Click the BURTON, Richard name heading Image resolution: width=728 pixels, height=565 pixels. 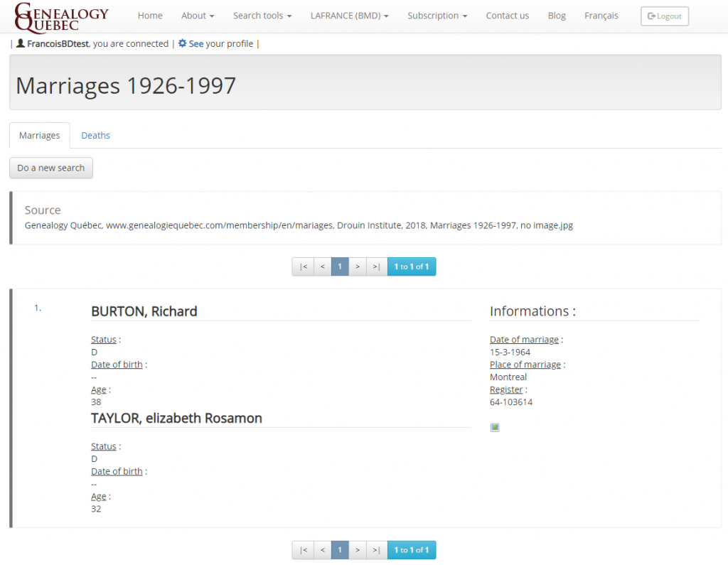coord(144,311)
